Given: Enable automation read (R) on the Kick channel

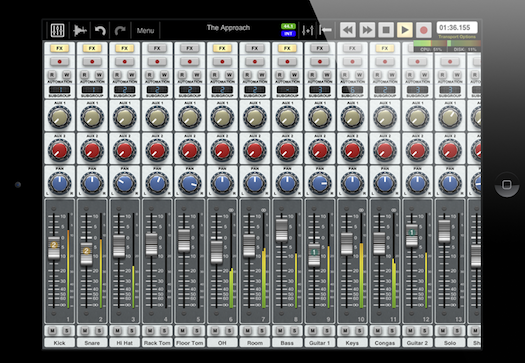Looking at the screenshot, I should pos(52,74).
